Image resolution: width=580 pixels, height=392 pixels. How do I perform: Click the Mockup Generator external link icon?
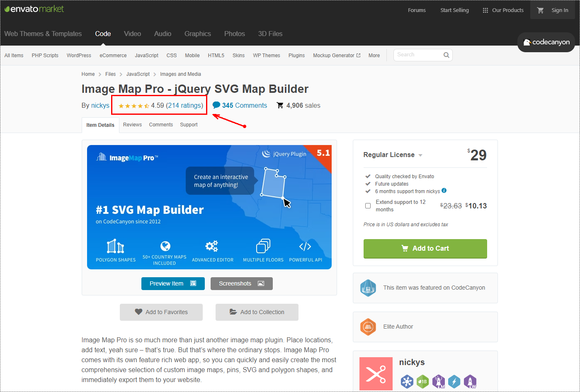tap(359, 56)
